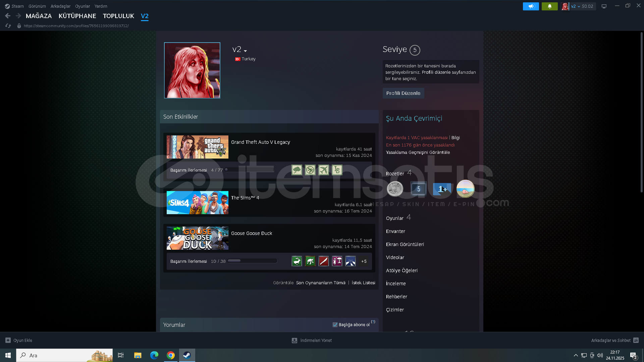Screen dimensions: 644x362
Task: Click the Goose Goose Duck achievement progress bar
Action: click(252, 261)
